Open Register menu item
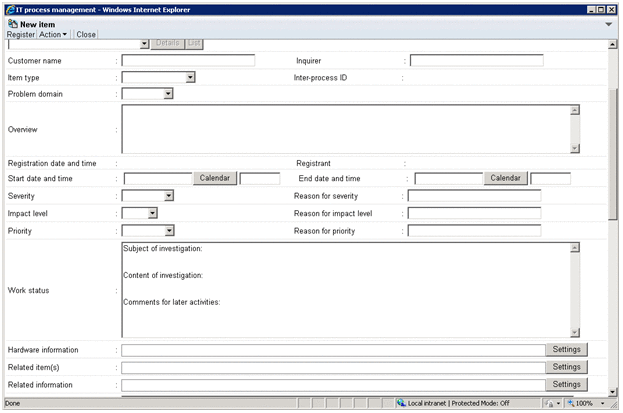623x413 pixels. 21,35
